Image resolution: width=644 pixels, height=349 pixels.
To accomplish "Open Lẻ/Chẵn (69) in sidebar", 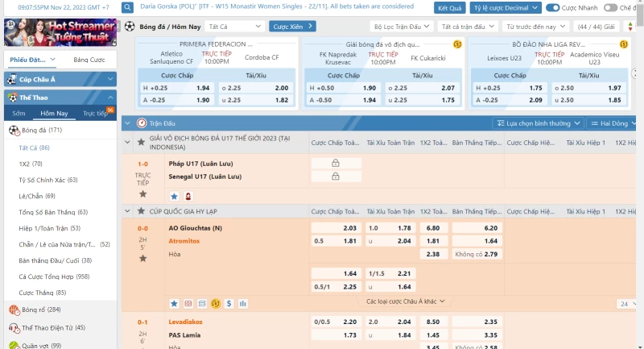I will 37,196.
